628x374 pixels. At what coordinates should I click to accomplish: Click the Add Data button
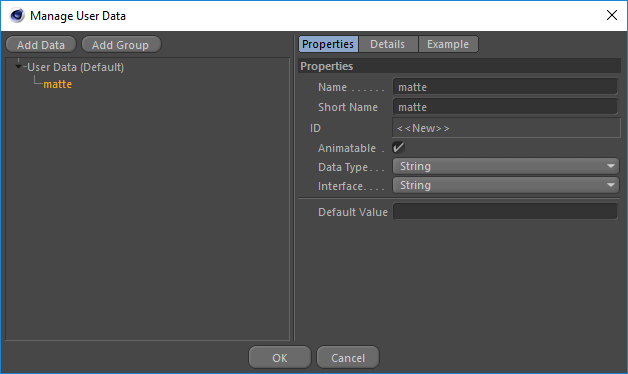tap(41, 44)
